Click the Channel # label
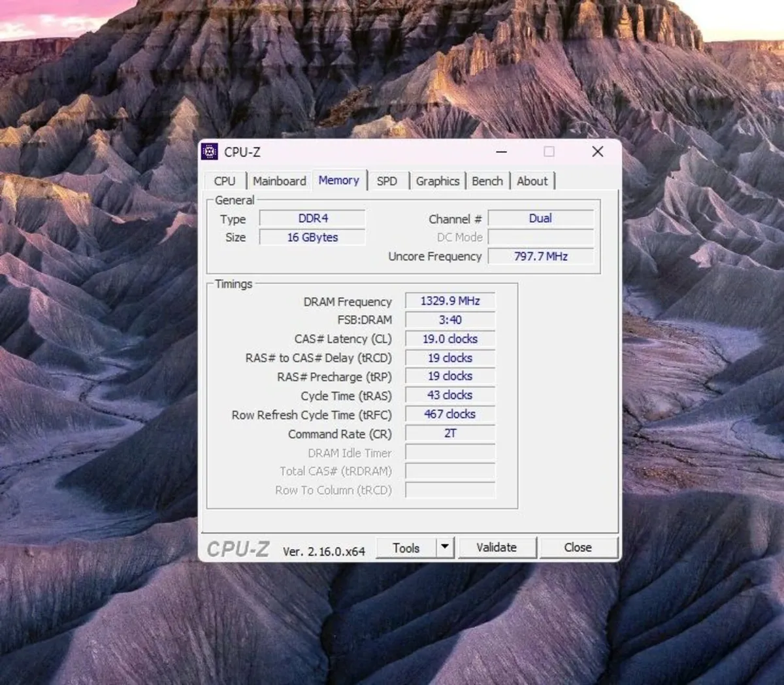 click(455, 219)
